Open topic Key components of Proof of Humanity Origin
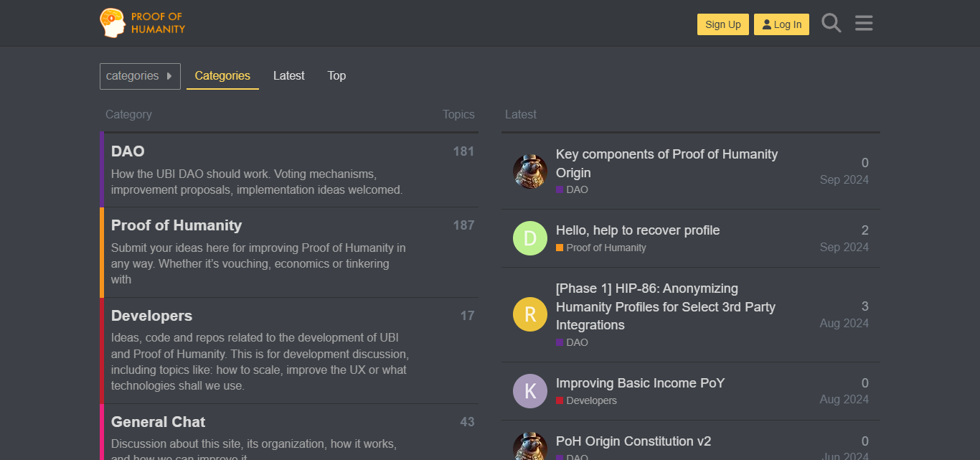The height and width of the screenshot is (460, 980). (x=666, y=164)
